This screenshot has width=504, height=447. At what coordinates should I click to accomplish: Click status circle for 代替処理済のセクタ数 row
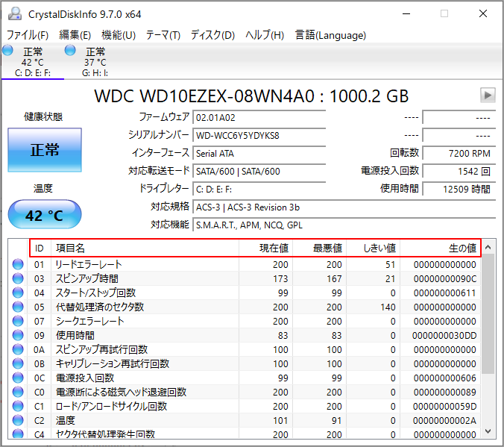(x=18, y=307)
